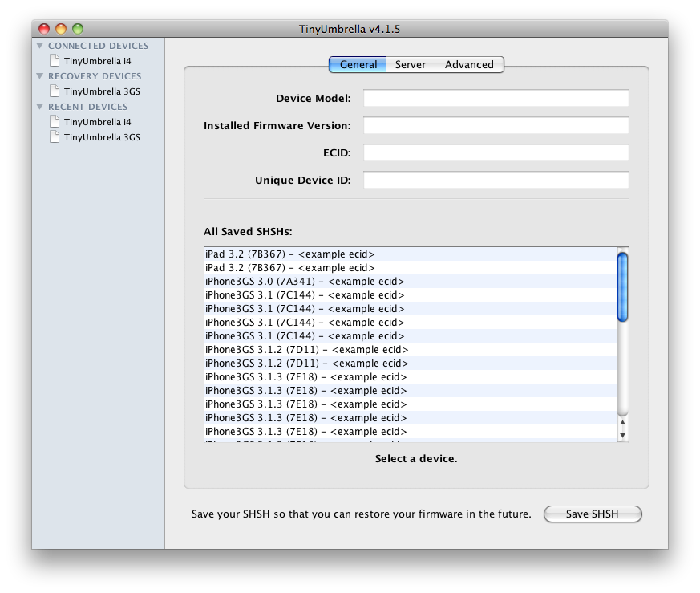Screen dimensions: 700x593
Task: Open the Advanced tab
Action: tap(469, 65)
